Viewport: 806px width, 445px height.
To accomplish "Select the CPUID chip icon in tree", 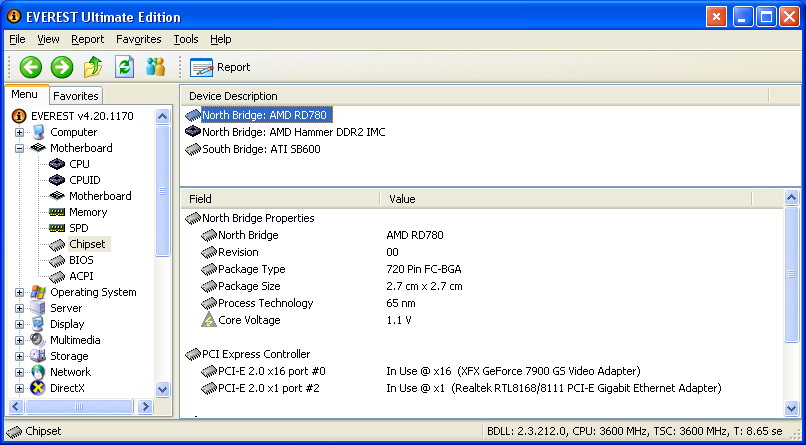I will [57, 180].
